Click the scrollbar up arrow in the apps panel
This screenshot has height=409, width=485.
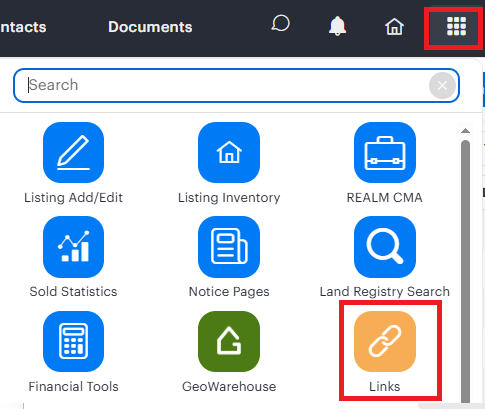(x=465, y=131)
